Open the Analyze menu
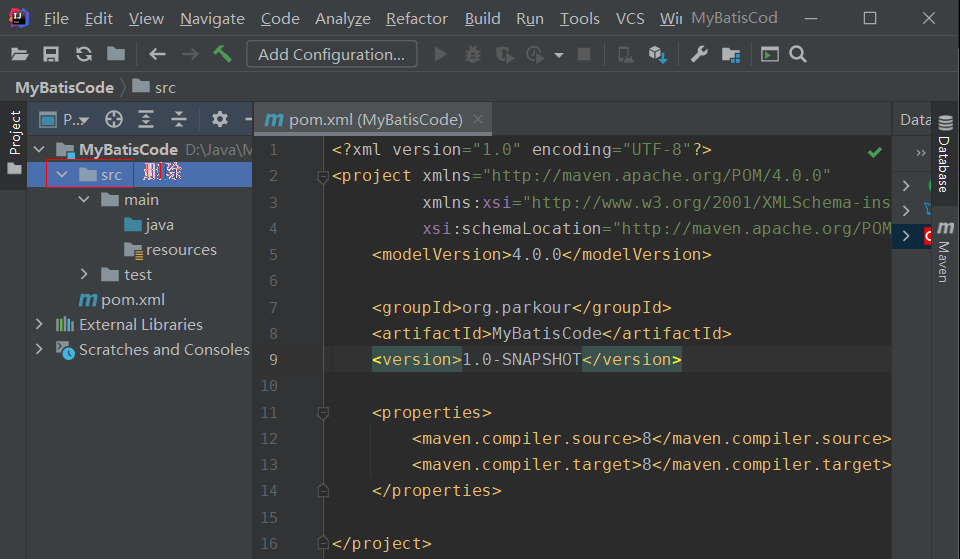The image size is (960, 559). (x=342, y=18)
